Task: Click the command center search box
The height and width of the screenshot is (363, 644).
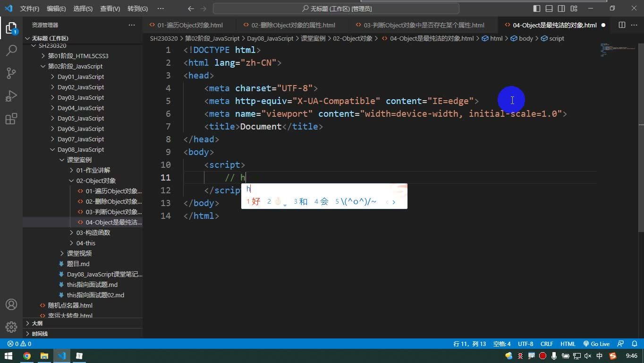Action: 336,9
